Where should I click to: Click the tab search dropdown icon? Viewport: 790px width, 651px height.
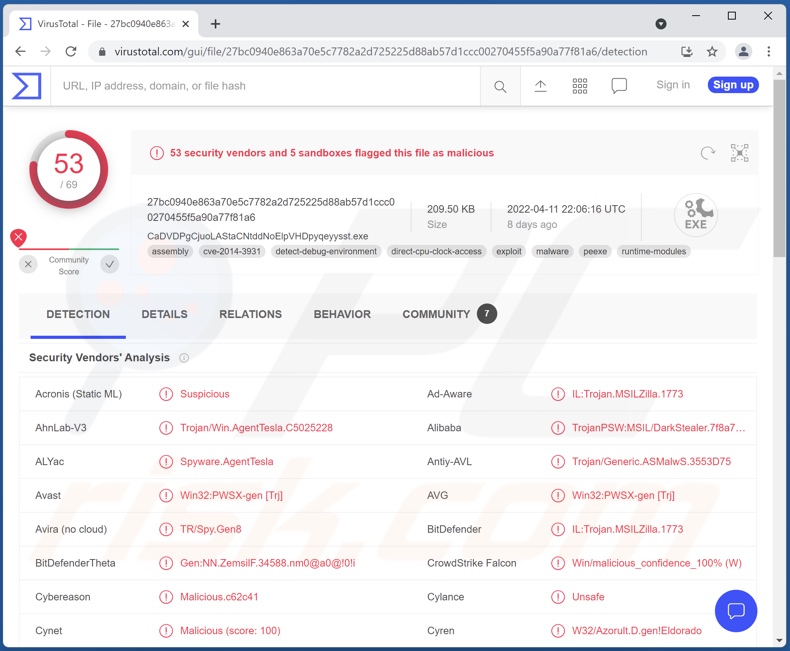click(x=661, y=24)
